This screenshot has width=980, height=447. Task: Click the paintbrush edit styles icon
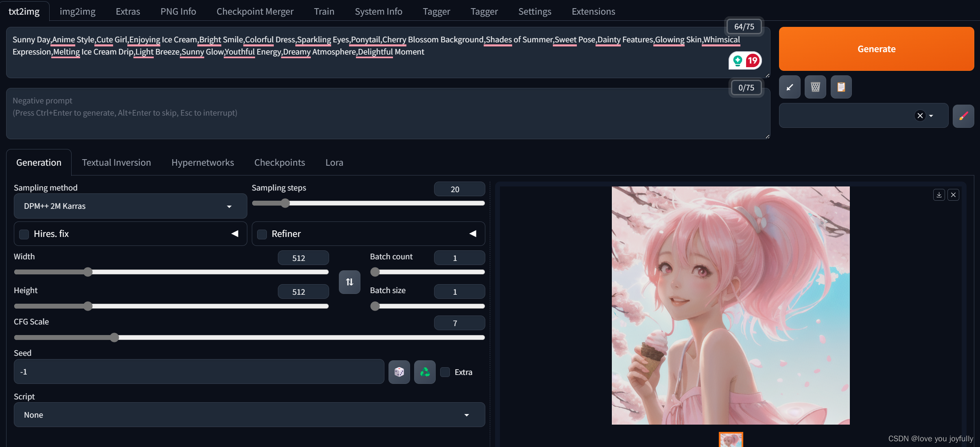pyautogui.click(x=963, y=116)
